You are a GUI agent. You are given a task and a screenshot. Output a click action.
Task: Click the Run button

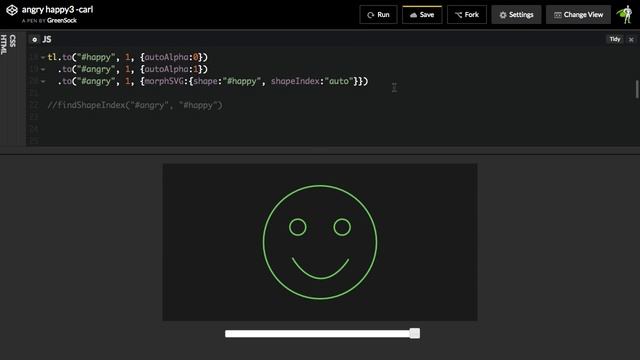click(378, 15)
